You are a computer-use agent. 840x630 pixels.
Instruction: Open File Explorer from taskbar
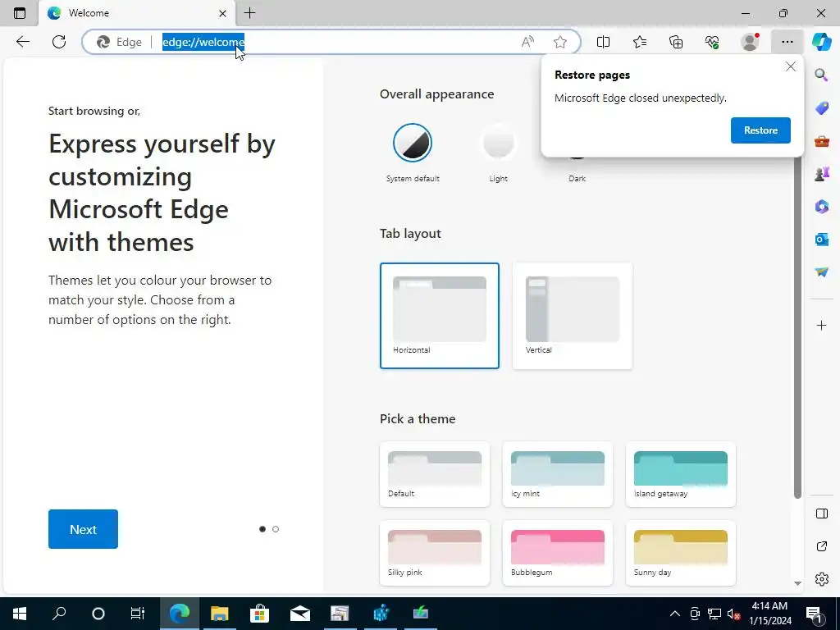(x=219, y=613)
